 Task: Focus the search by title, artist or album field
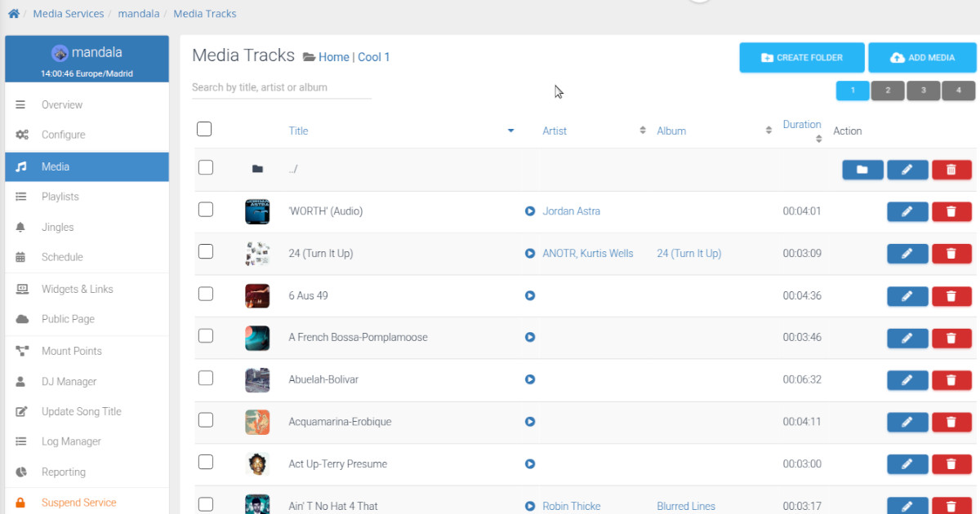[282, 87]
